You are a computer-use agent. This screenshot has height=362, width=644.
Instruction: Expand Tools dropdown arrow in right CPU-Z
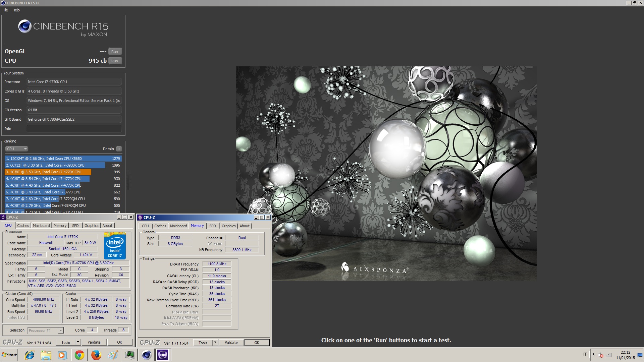point(215,343)
